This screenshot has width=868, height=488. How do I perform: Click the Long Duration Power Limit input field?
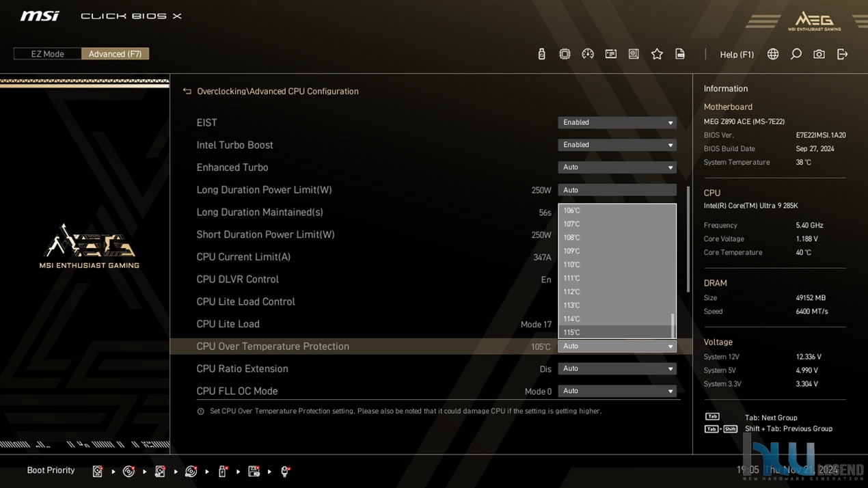[617, 190]
